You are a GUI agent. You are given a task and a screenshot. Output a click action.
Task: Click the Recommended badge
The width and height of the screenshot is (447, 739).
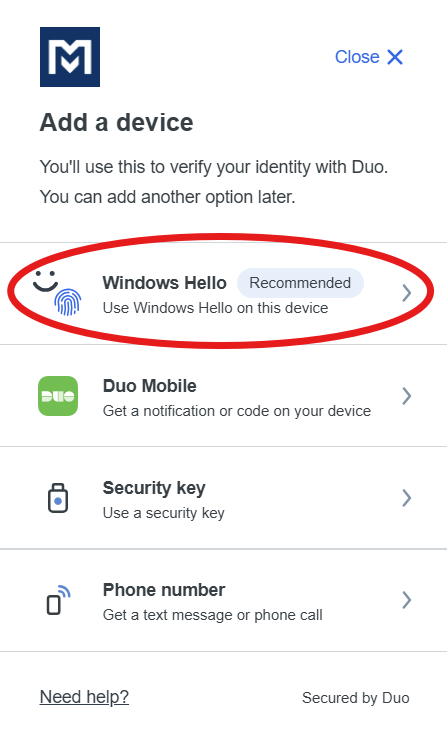(300, 283)
